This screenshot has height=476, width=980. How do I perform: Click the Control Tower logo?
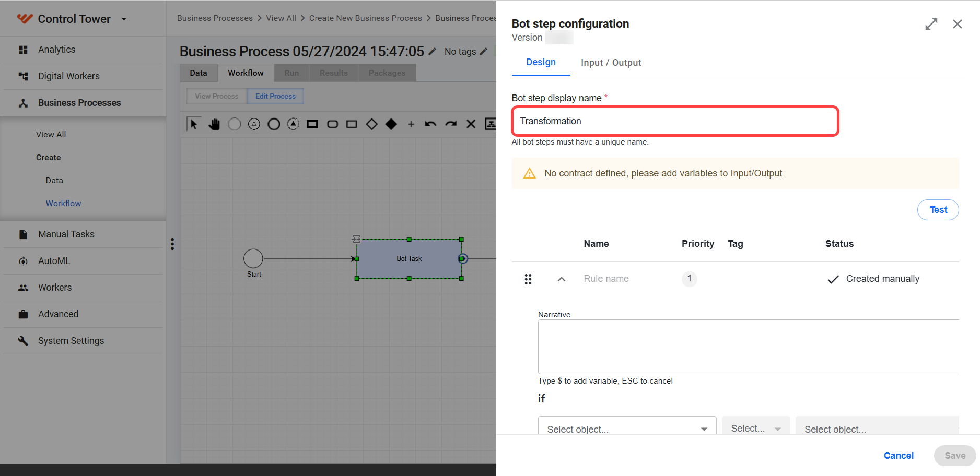(x=25, y=19)
